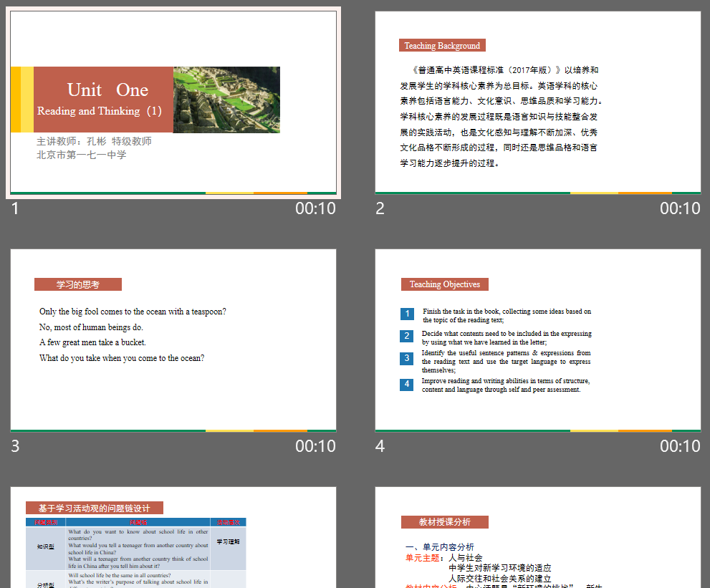The image size is (710, 588).
Task: Click the 00:10 timing under slide 4
Action: [680, 446]
